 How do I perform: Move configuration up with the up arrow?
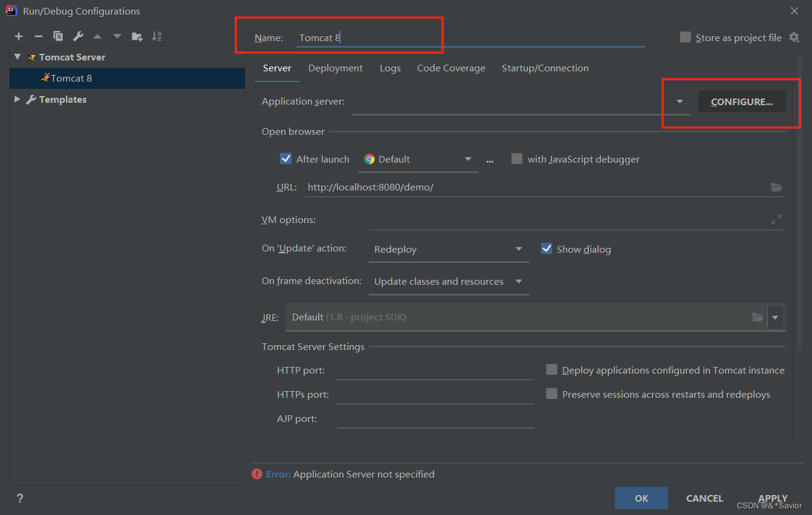click(97, 36)
